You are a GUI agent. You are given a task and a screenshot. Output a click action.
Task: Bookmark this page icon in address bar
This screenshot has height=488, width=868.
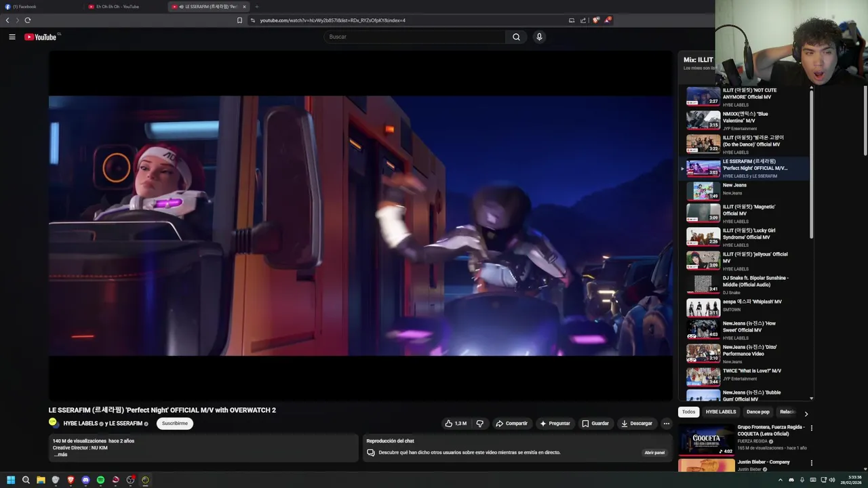[239, 20]
